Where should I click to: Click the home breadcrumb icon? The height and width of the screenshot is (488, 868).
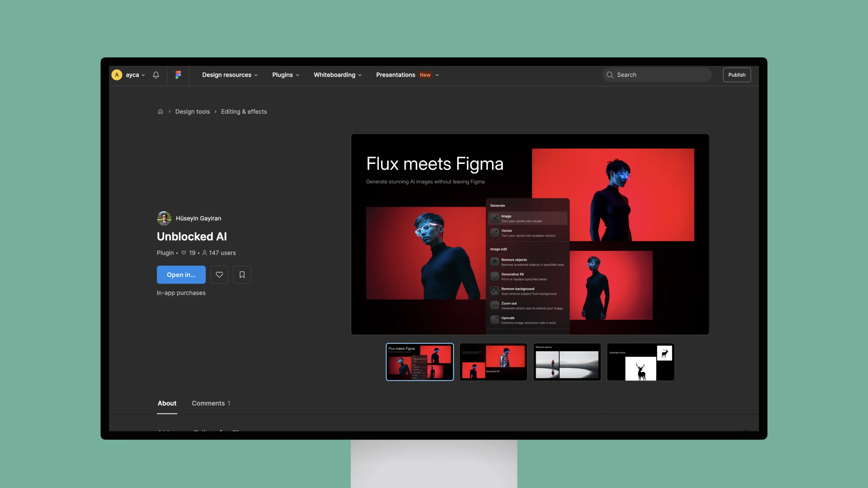(160, 111)
